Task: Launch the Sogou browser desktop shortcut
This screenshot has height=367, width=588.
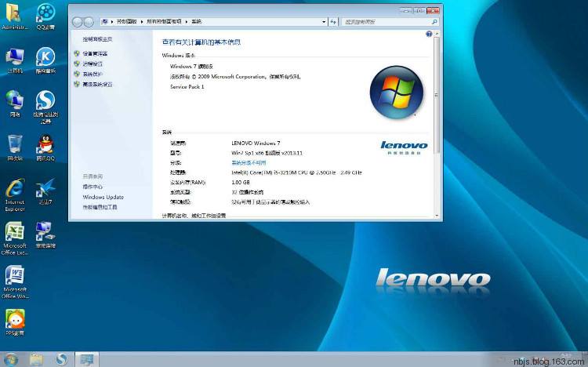Action: click(x=45, y=107)
